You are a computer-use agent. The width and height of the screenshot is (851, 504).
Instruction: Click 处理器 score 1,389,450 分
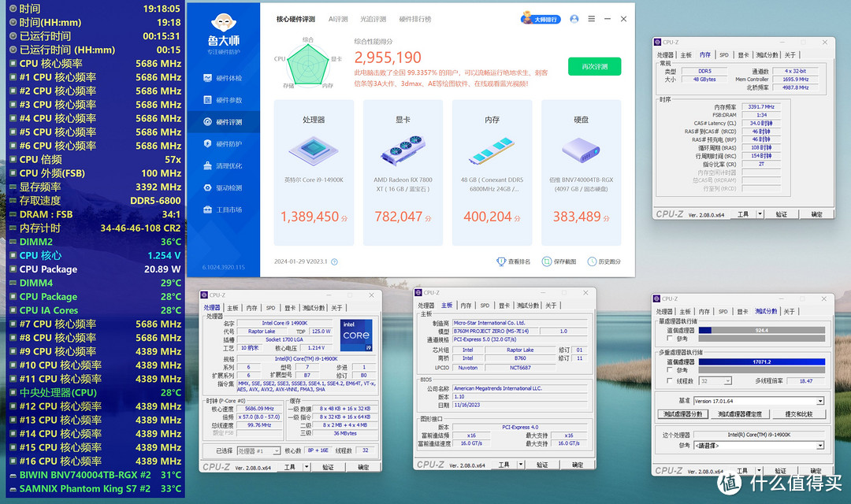coord(314,217)
